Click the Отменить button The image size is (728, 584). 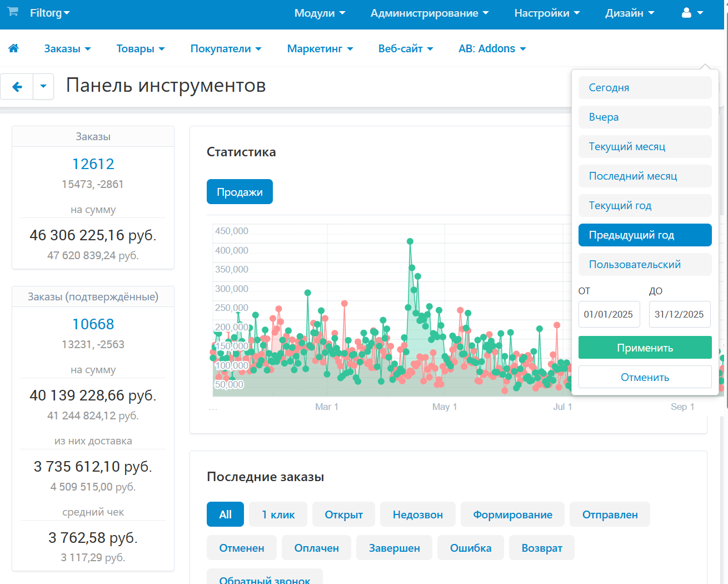(x=645, y=377)
